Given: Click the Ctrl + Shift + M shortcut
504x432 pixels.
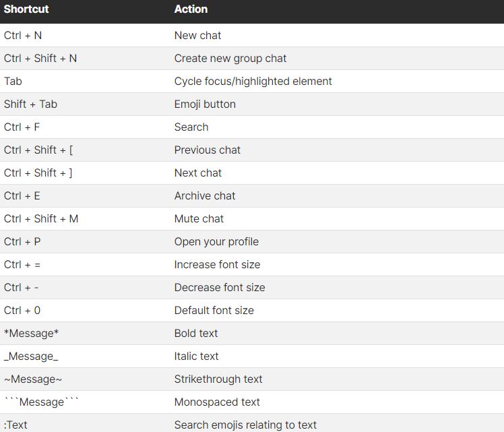Looking at the screenshot, I should pos(41,218).
